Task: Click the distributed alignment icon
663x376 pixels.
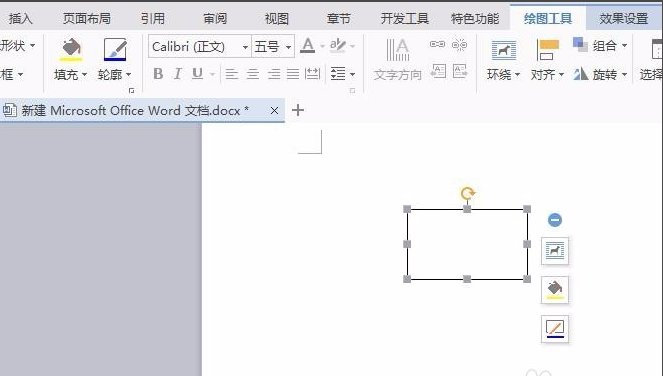Action: point(312,74)
